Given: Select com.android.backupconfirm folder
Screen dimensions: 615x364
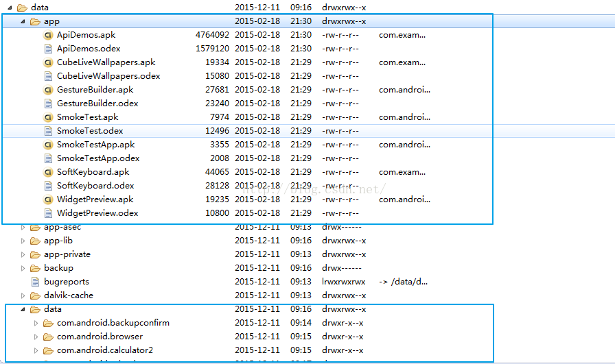Looking at the screenshot, I should 113,323.
